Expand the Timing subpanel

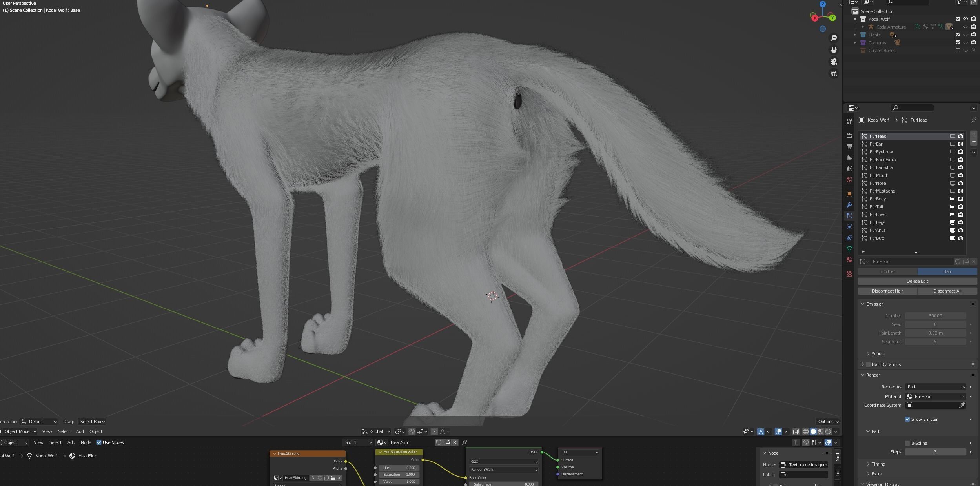click(868, 464)
